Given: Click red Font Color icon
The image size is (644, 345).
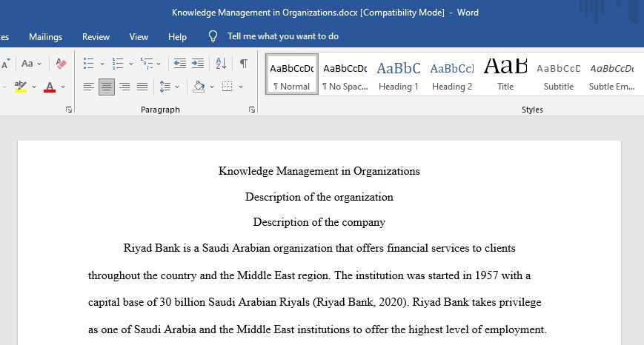Looking at the screenshot, I should click(x=50, y=87).
